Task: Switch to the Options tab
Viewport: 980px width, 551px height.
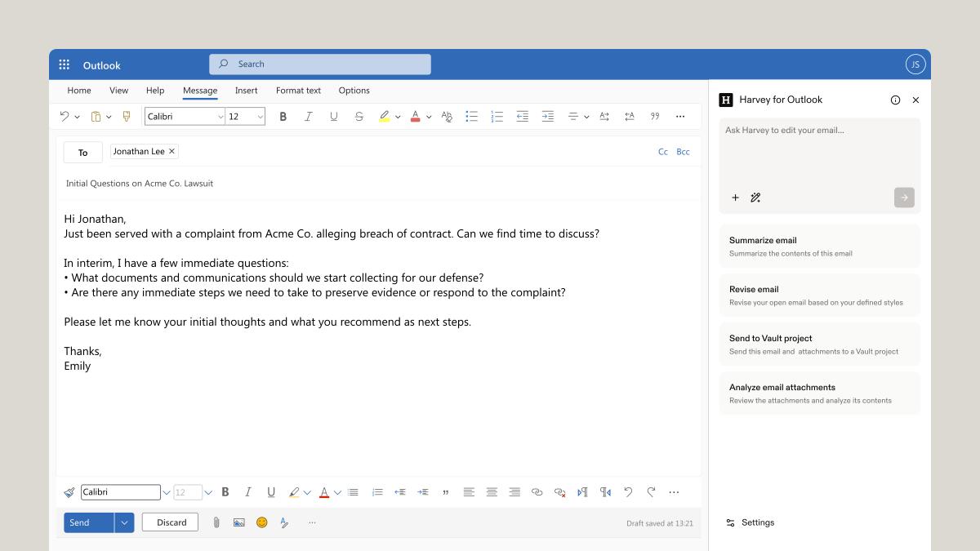Action: 354,91
